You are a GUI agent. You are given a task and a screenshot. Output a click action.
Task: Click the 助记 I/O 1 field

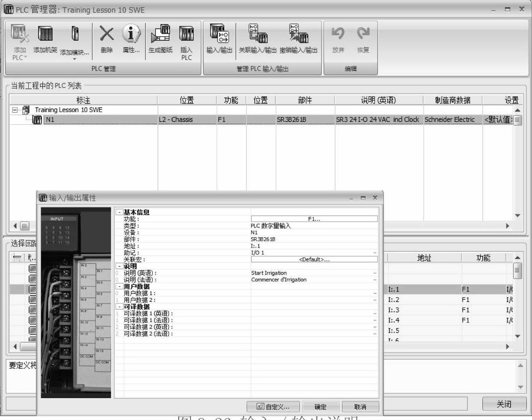click(314, 253)
